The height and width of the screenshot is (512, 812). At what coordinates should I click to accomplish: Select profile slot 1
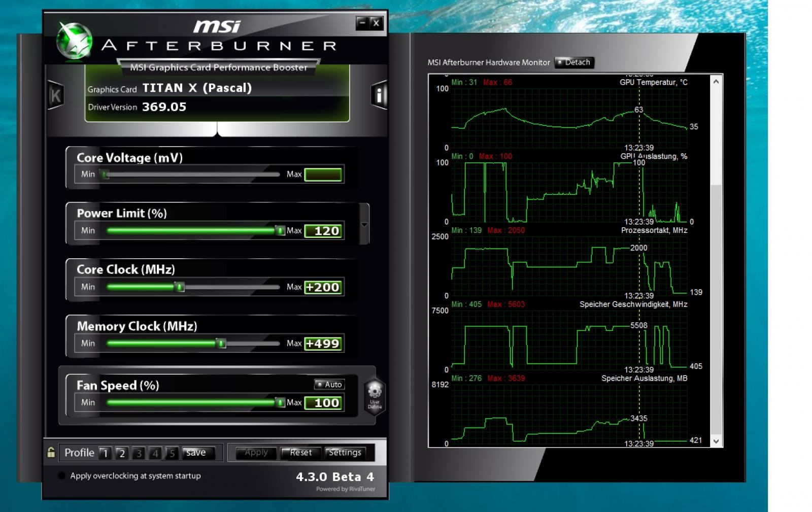click(105, 453)
